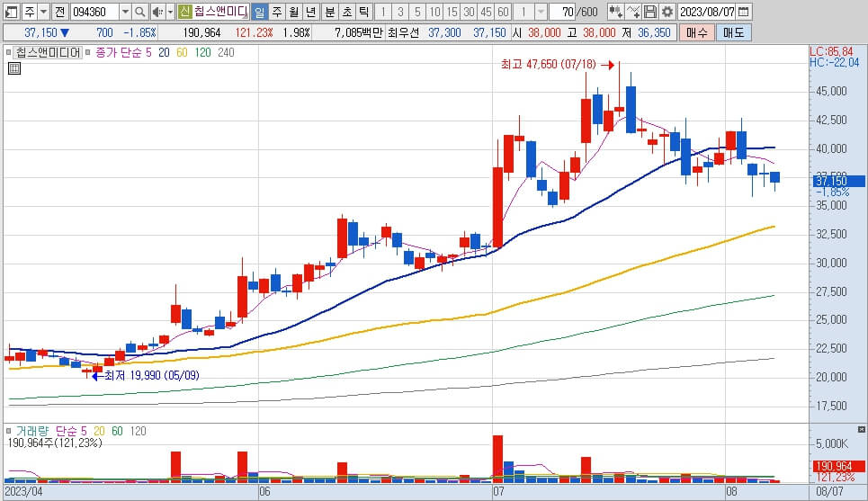Click the stock code field 094360
868x501 pixels.
pos(94,12)
